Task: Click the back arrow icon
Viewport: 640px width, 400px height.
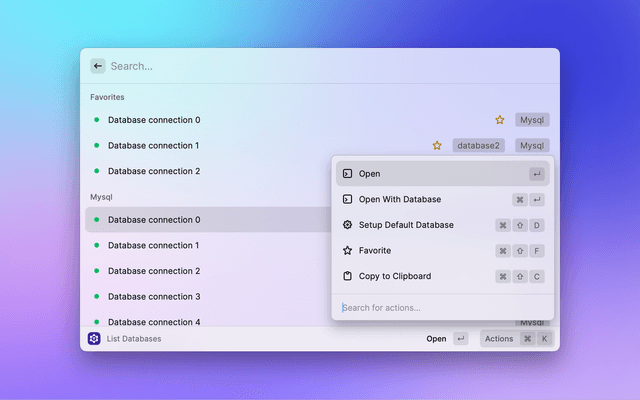Action: (97, 66)
